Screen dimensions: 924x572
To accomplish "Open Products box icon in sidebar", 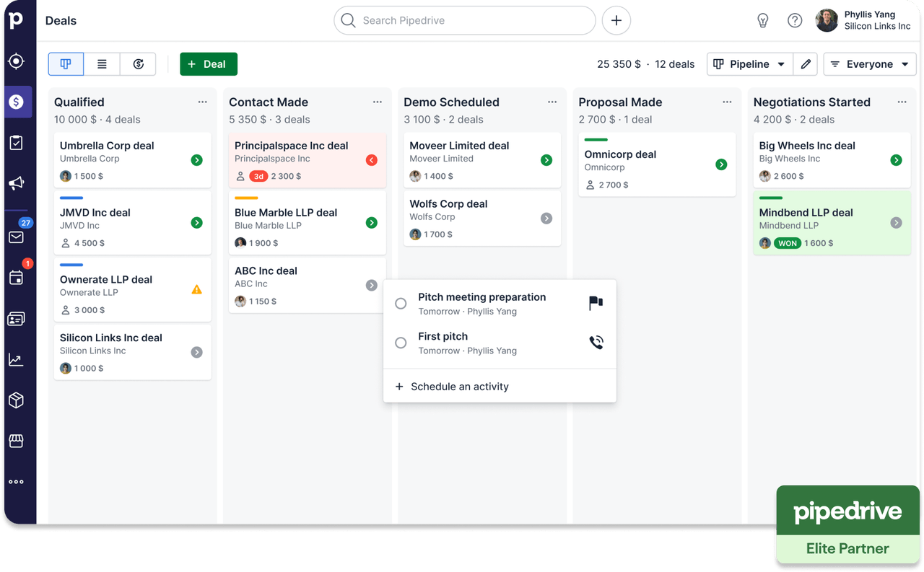I will click(16, 400).
